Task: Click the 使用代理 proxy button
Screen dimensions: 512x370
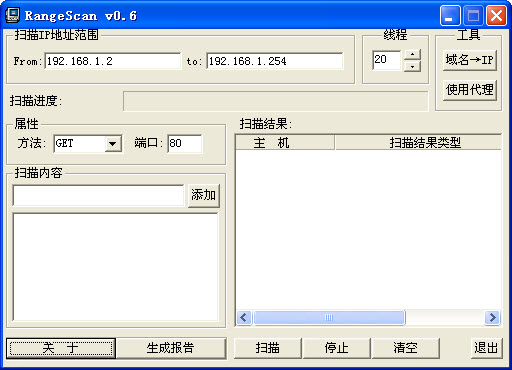Action: tap(469, 89)
